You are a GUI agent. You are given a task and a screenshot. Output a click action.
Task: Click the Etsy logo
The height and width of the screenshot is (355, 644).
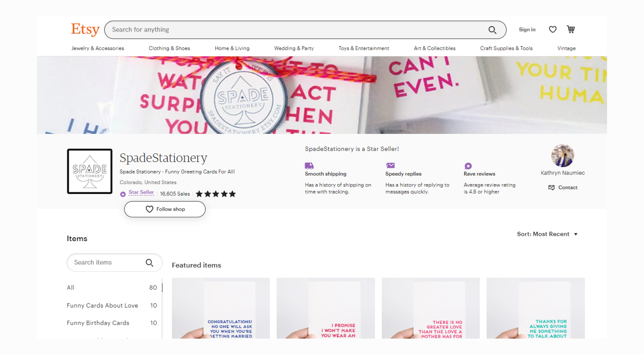pos(85,30)
